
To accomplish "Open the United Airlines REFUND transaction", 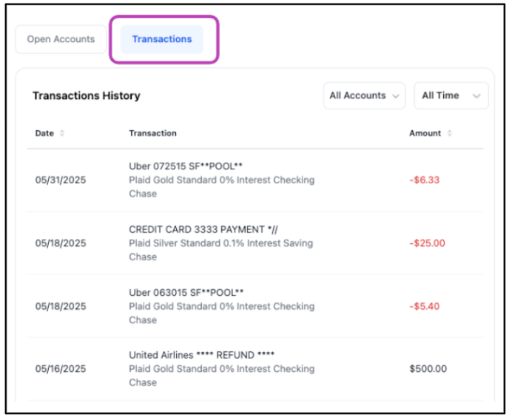I will (201, 355).
